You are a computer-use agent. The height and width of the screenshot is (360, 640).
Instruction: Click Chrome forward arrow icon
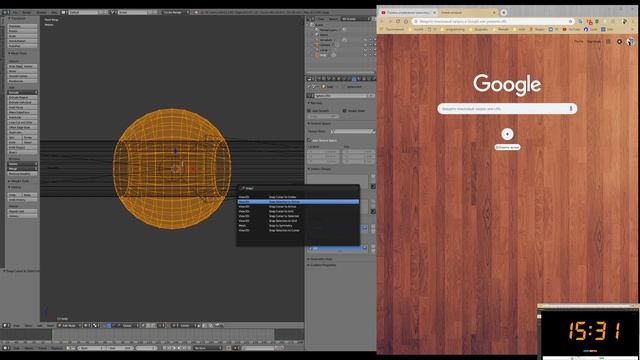(390, 21)
